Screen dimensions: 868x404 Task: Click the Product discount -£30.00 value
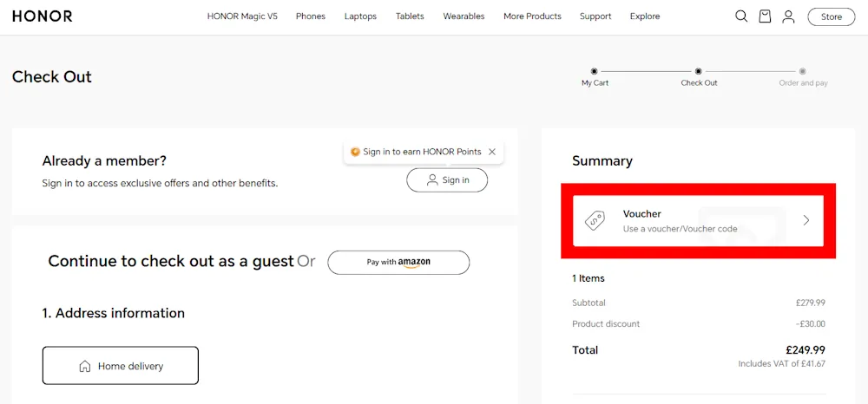(x=810, y=324)
